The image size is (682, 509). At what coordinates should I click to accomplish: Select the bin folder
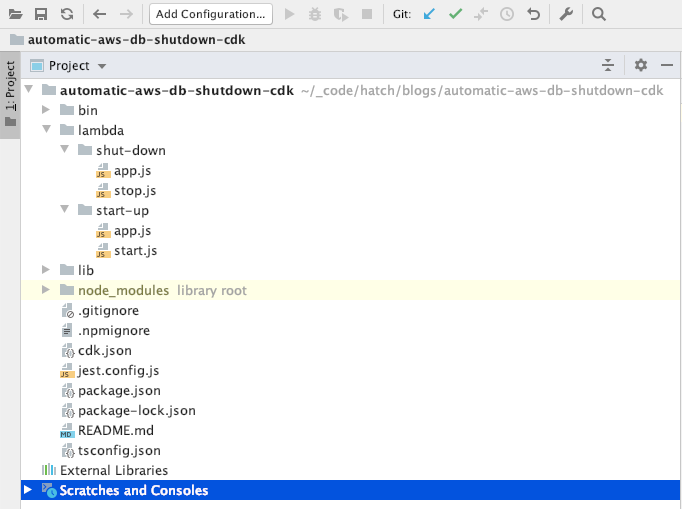350,111
